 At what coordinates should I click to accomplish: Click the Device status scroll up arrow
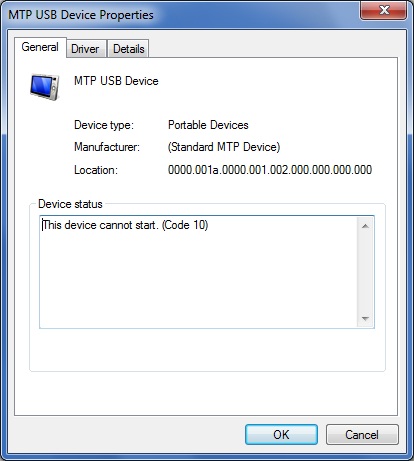click(365, 226)
